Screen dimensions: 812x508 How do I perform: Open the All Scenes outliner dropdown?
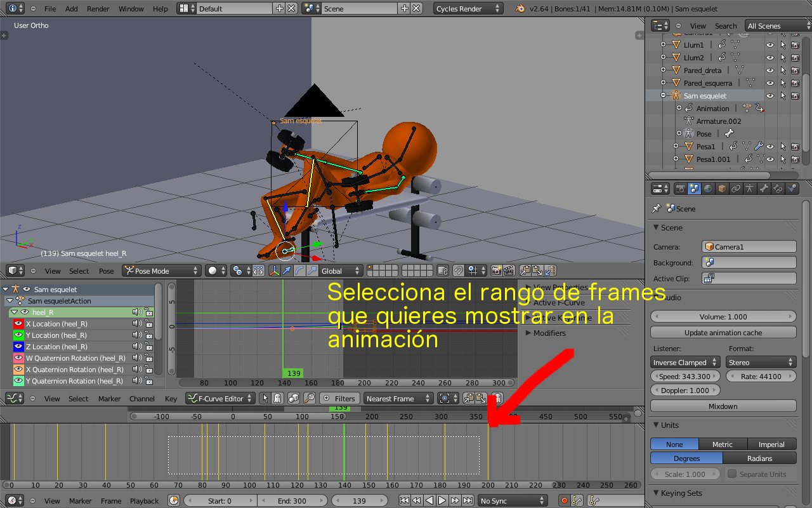[778, 25]
